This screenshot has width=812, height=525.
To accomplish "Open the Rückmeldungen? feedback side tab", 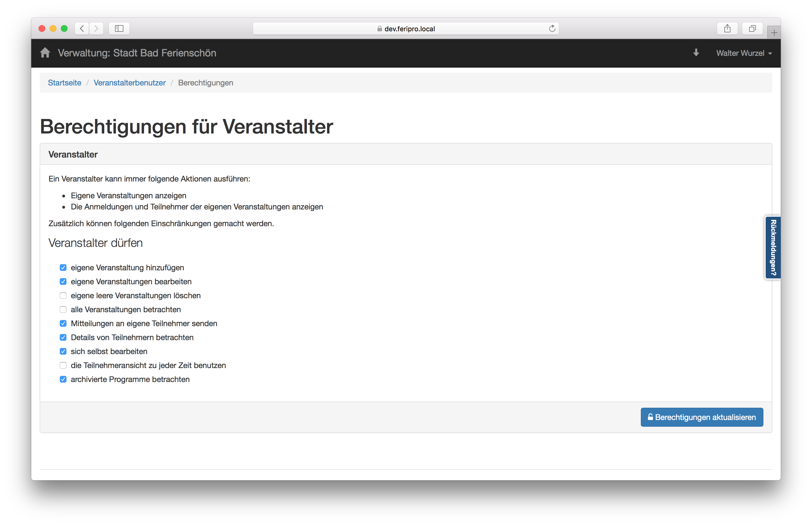I will tap(773, 247).
